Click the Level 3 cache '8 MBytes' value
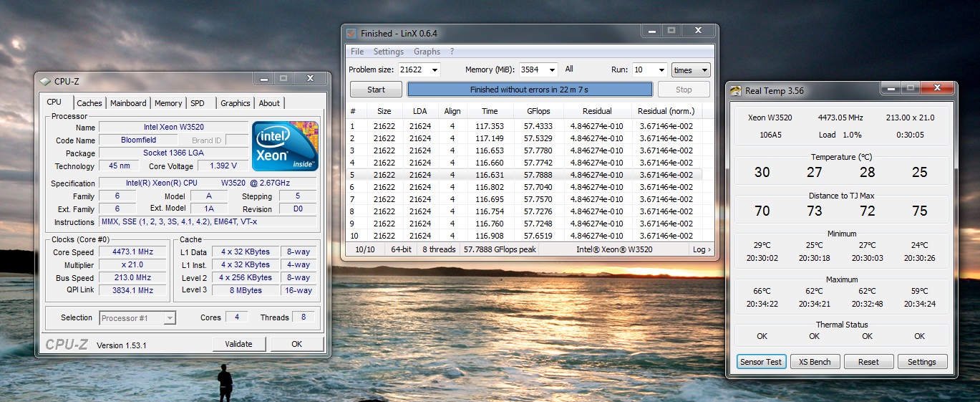Viewport: 980px width, 402px height. (x=245, y=291)
